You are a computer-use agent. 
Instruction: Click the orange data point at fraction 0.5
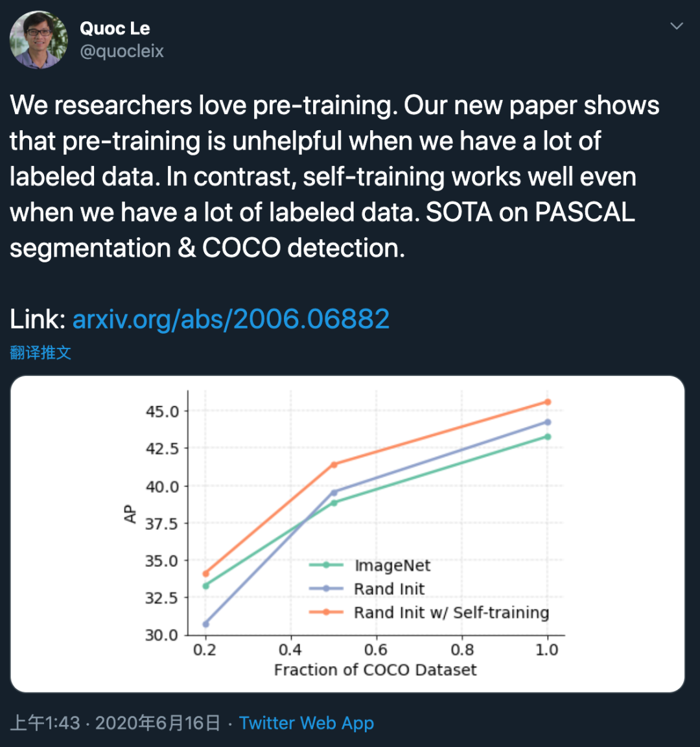click(x=334, y=465)
